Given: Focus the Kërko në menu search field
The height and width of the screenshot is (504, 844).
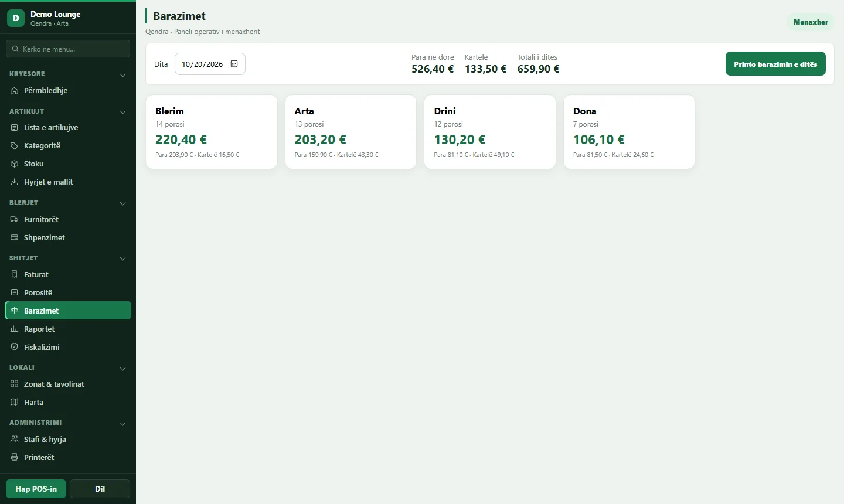Looking at the screenshot, I should point(68,49).
